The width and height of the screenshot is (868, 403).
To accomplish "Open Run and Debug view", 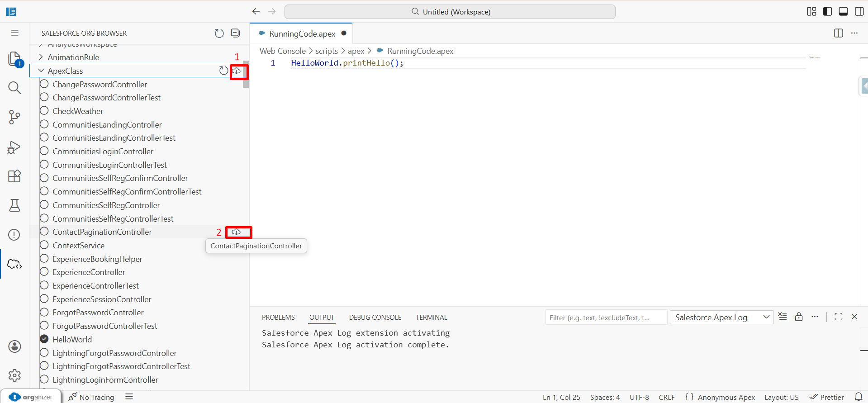I will point(14,147).
